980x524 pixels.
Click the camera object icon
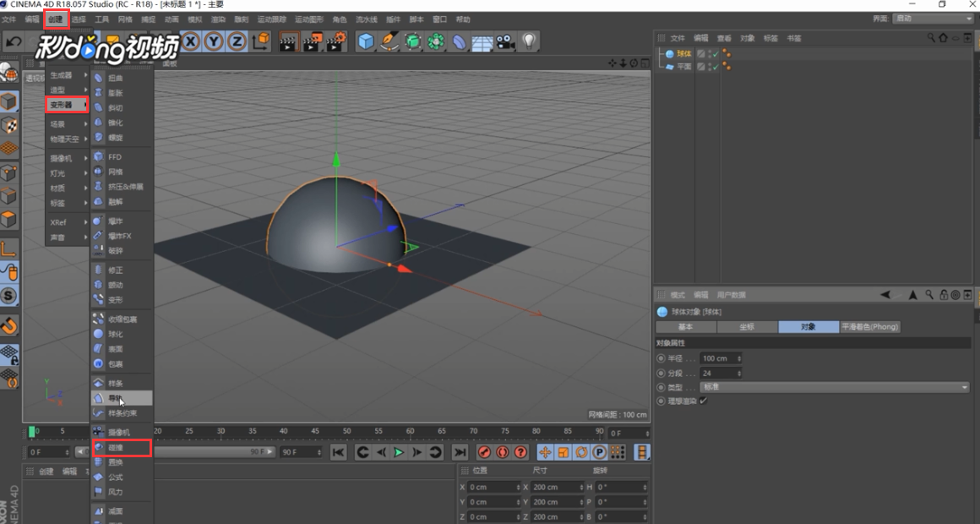point(505,41)
